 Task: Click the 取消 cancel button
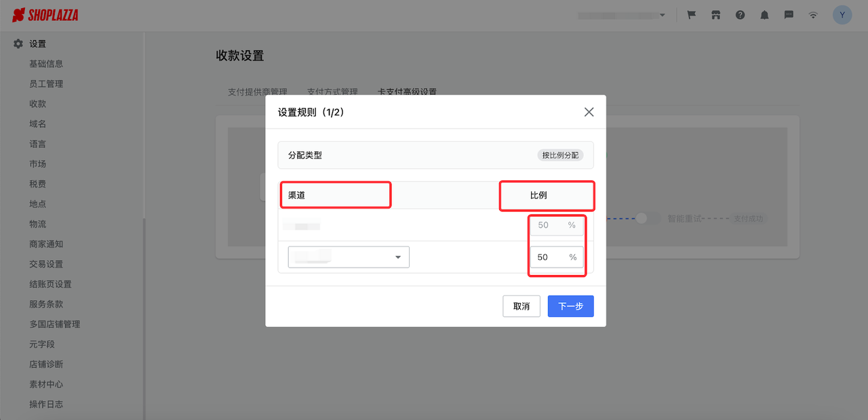[521, 306]
